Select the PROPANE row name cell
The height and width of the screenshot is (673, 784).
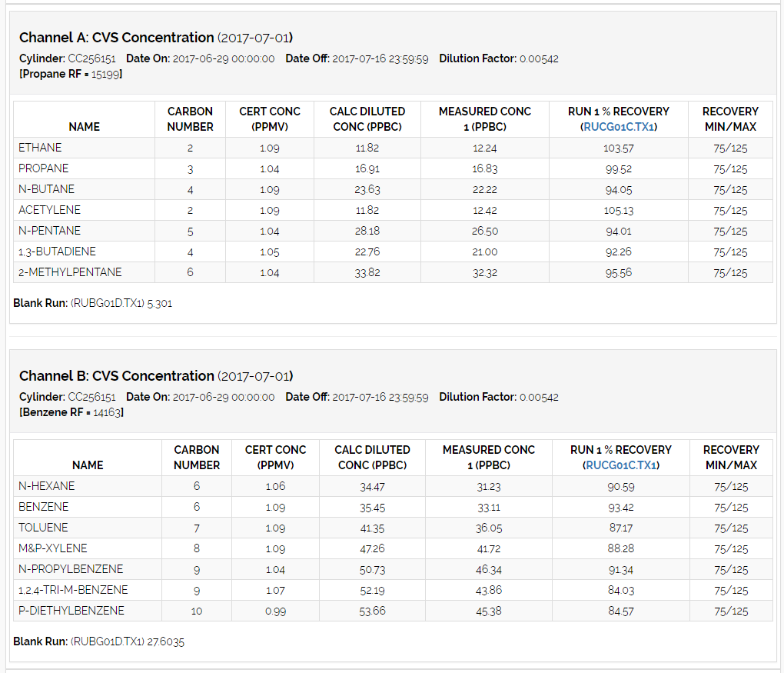pos(44,168)
